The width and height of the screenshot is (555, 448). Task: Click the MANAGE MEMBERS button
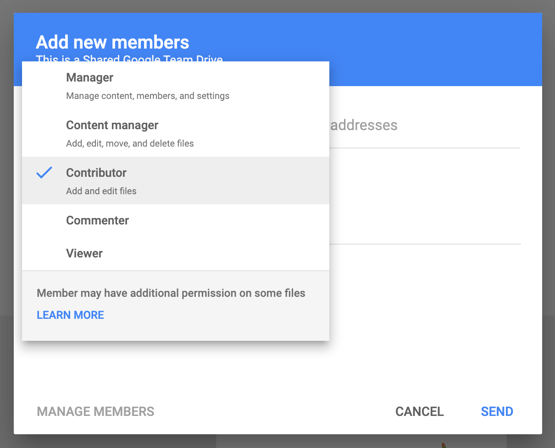pos(96,412)
